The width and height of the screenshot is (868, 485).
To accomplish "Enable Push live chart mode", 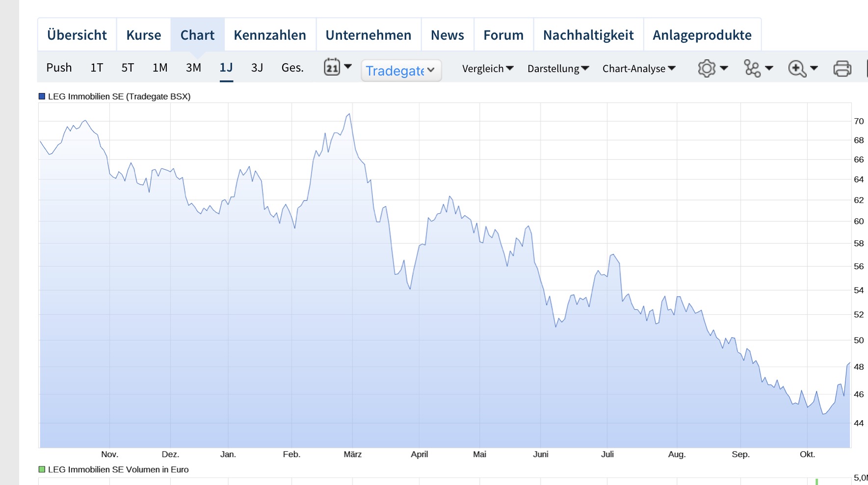I will [x=59, y=67].
